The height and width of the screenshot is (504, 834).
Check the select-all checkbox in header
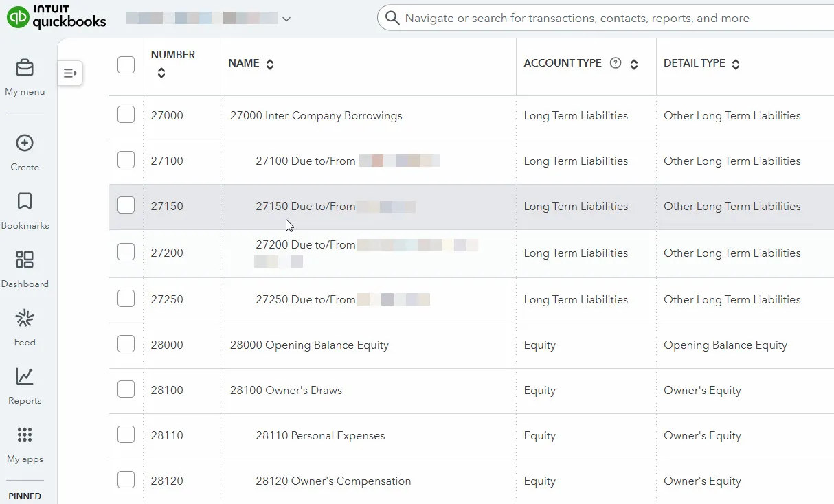126,65
